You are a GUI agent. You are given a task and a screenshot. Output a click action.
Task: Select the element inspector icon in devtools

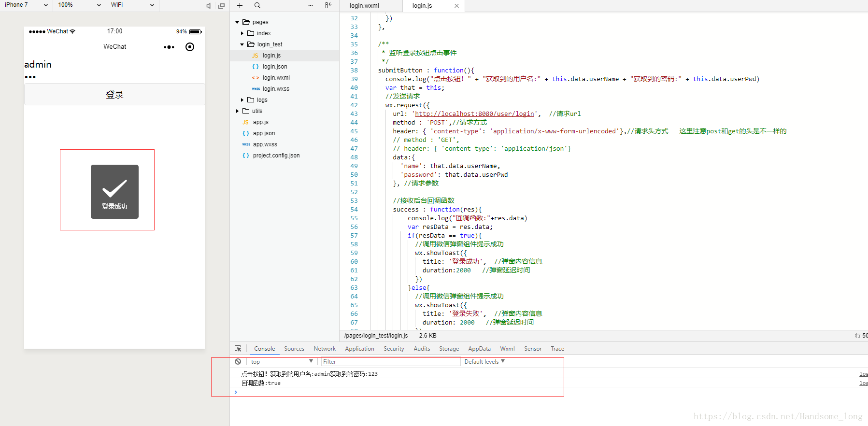pos(238,348)
